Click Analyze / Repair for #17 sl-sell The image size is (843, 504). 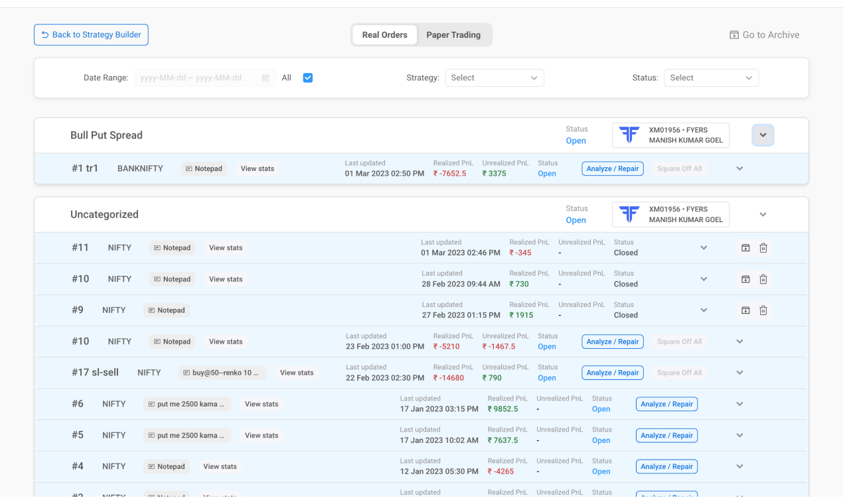coord(613,373)
